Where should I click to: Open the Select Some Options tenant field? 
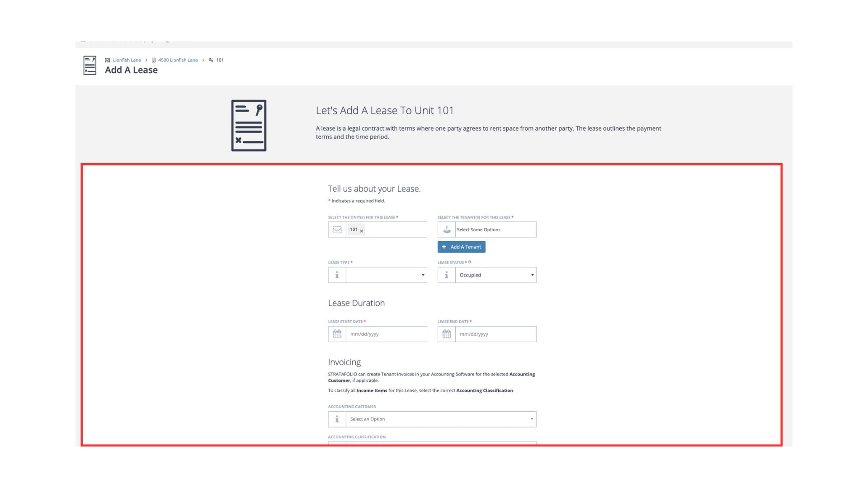click(495, 230)
